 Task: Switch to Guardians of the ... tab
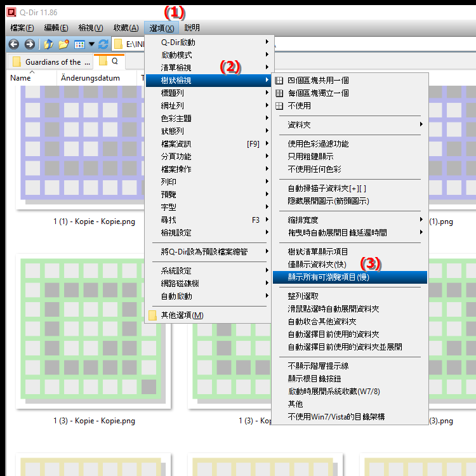pos(50,62)
